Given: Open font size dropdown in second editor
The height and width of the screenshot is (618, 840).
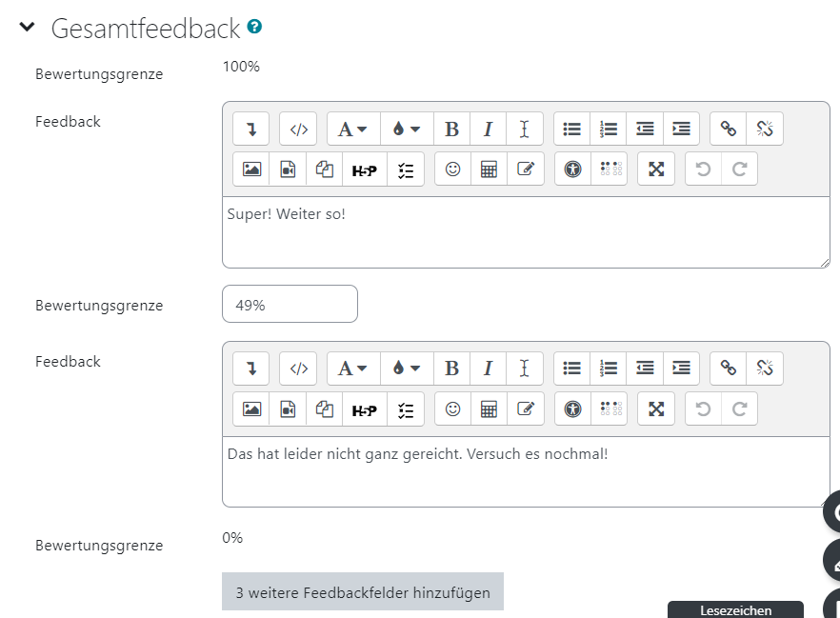Looking at the screenshot, I should (353, 369).
